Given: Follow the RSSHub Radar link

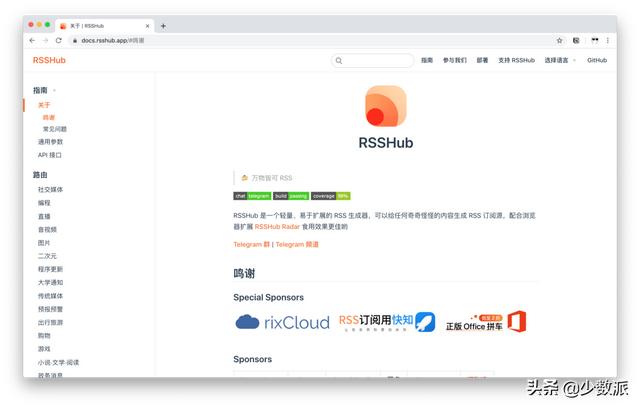Looking at the screenshot, I should tap(277, 226).
